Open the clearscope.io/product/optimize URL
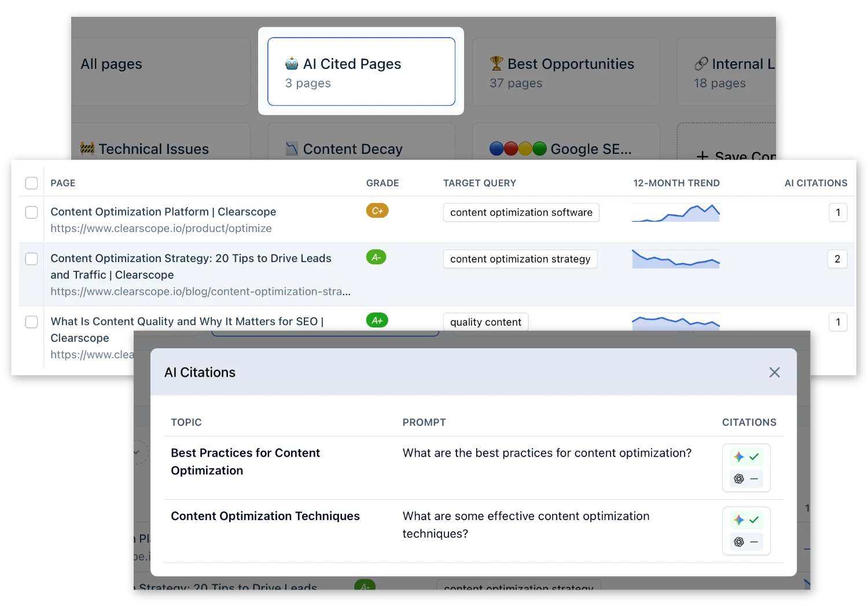This screenshot has width=868, height=615. 161,228
